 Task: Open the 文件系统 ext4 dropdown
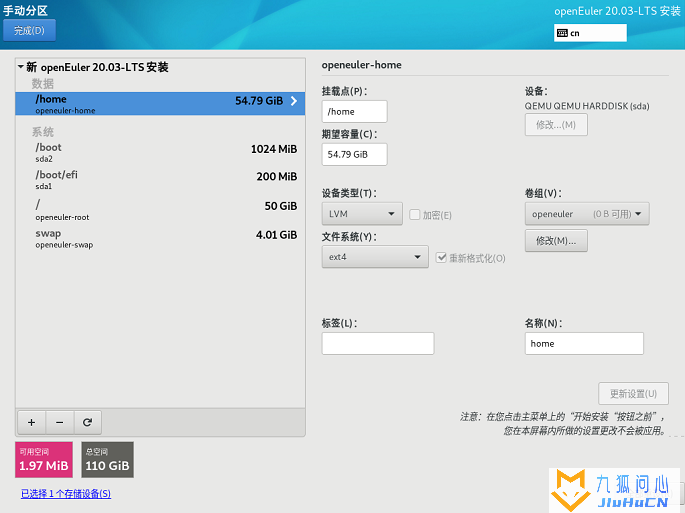click(375, 256)
